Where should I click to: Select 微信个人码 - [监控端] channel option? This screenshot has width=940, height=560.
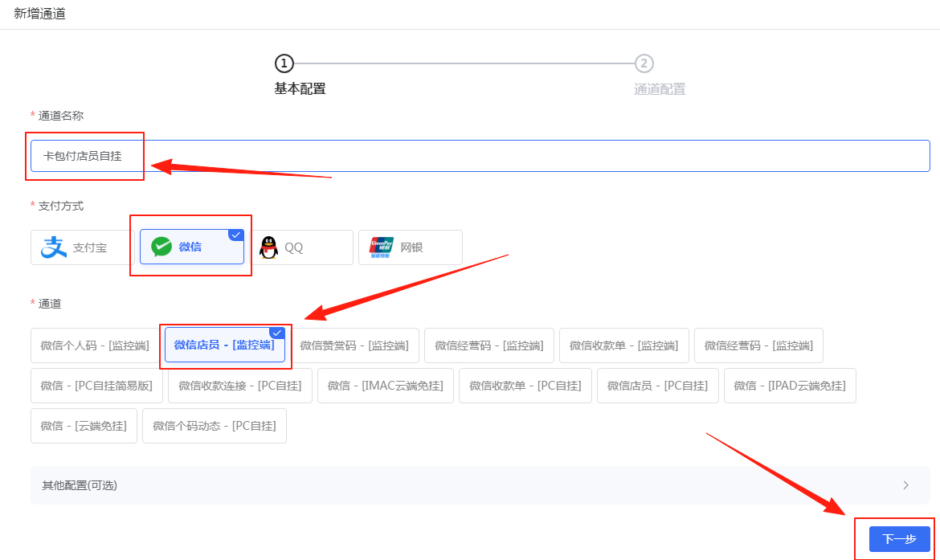coord(96,345)
